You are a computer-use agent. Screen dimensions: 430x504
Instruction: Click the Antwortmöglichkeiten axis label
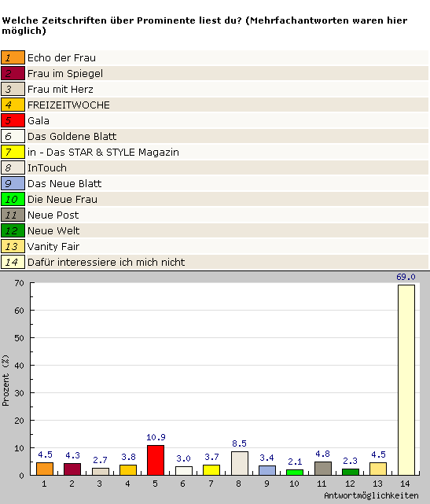(x=371, y=495)
